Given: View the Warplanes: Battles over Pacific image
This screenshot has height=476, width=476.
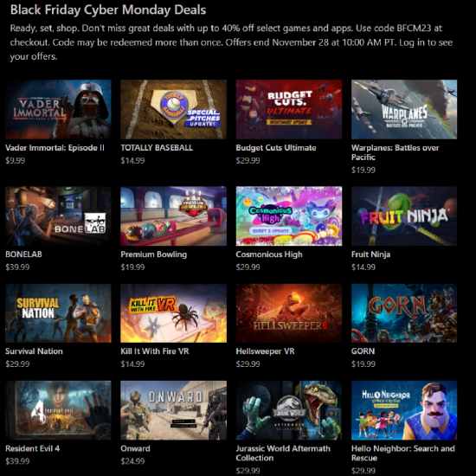Looking at the screenshot, I should (x=404, y=109).
